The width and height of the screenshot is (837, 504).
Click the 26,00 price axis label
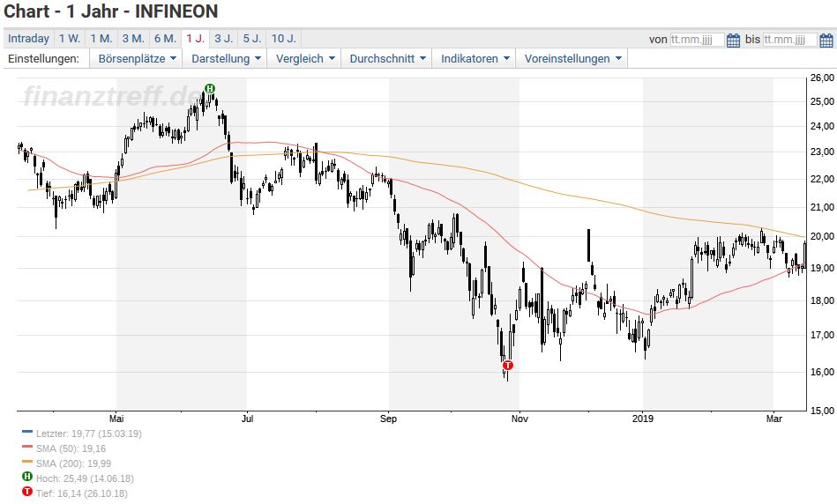[x=822, y=78]
